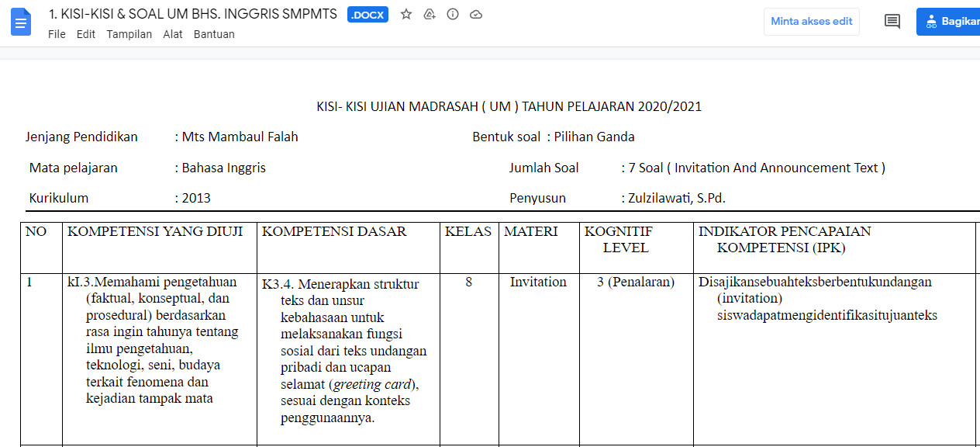The width and height of the screenshot is (980, 447).
Task: Click the text 'Jenjang Pendidikan'
Action: [81, 137]
